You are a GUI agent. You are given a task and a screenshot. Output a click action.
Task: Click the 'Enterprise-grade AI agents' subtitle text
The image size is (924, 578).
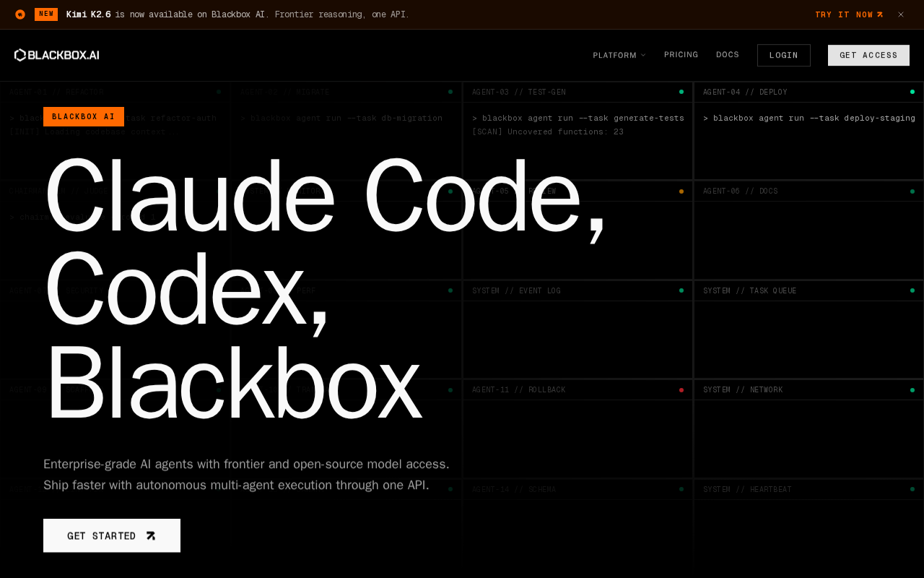pyautogui.click(x=246, y=475)
